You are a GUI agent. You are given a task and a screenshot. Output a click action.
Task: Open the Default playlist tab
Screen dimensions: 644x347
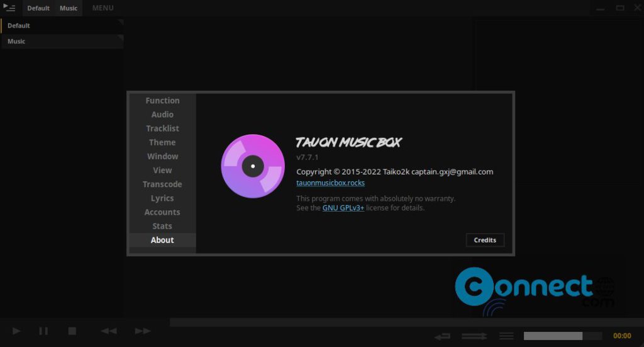(x=38, y=8)
